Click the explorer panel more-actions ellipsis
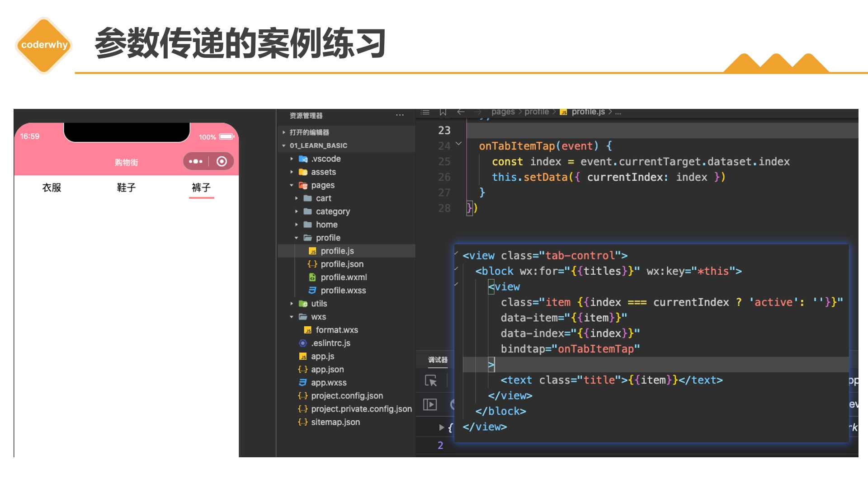The width and height of the screenshot is (868, 488). (400, 115)
